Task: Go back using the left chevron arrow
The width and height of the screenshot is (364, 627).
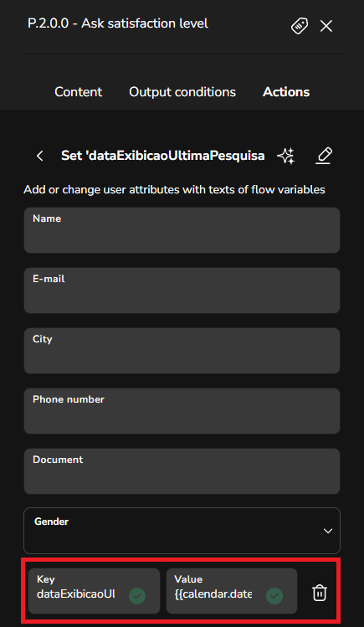Action: (x=40, y=156)
